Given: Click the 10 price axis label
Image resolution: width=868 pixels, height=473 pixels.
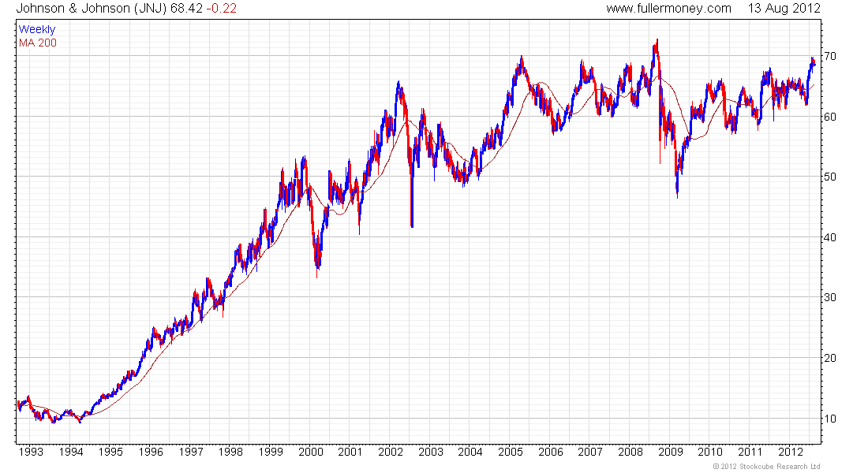Looking at the screenshot, I should 830,419.
